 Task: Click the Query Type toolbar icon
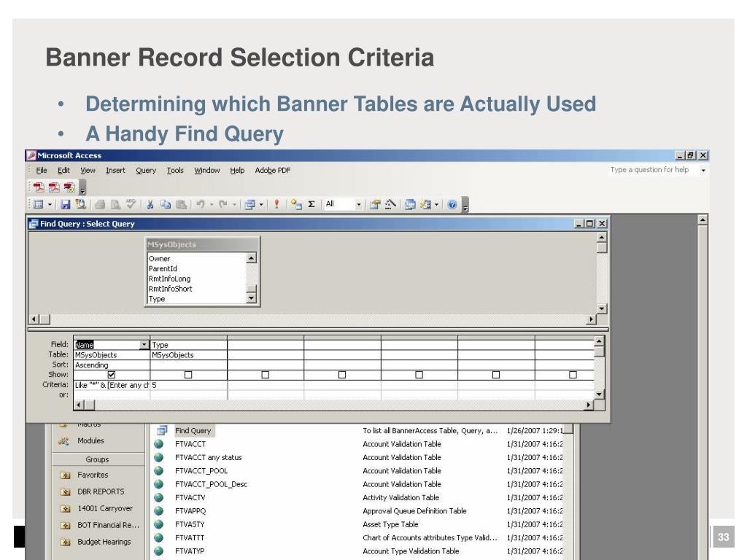[x=249, y=204]
